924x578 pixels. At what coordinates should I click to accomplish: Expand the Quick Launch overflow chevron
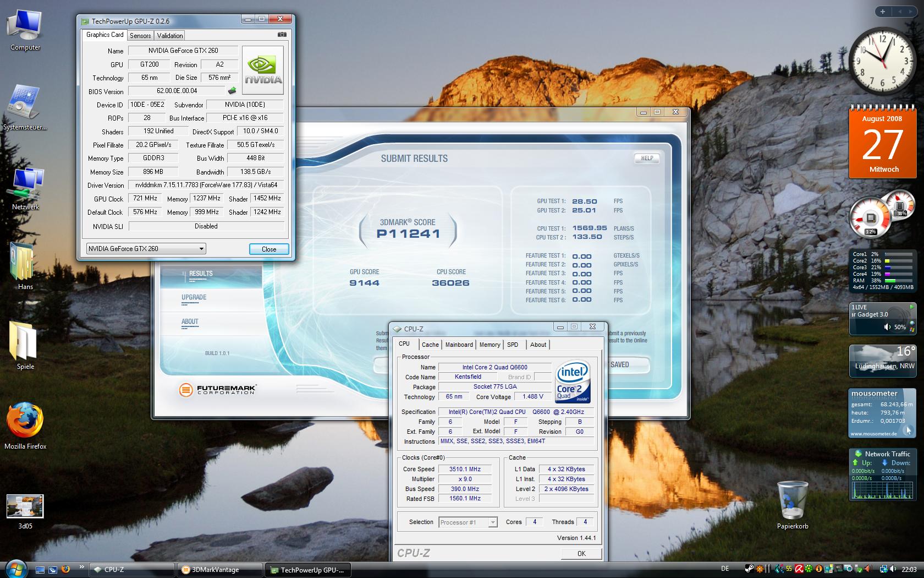[x=82, y=567]
